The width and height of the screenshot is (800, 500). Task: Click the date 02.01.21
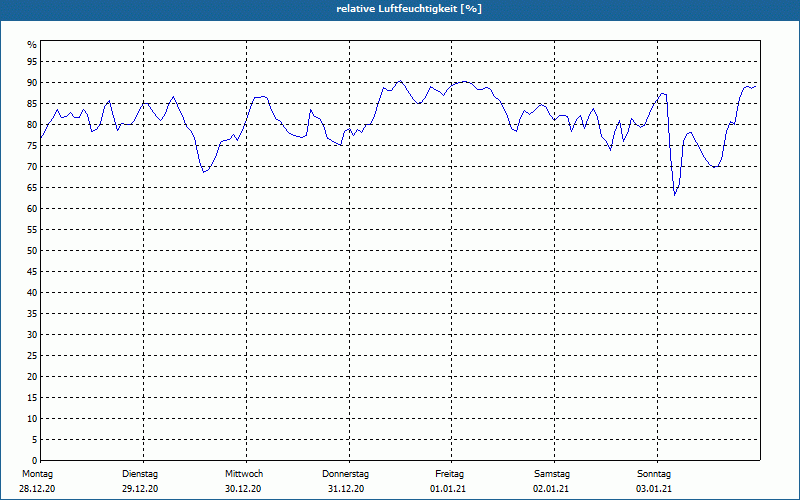coord(551,489)
